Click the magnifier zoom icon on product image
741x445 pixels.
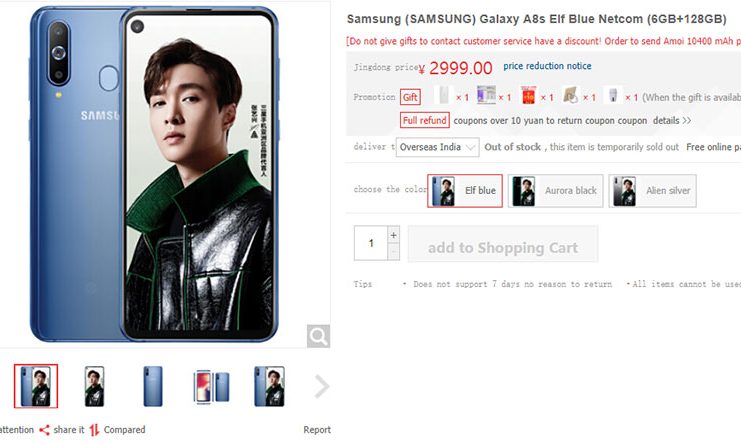click(x=318, y=336)
